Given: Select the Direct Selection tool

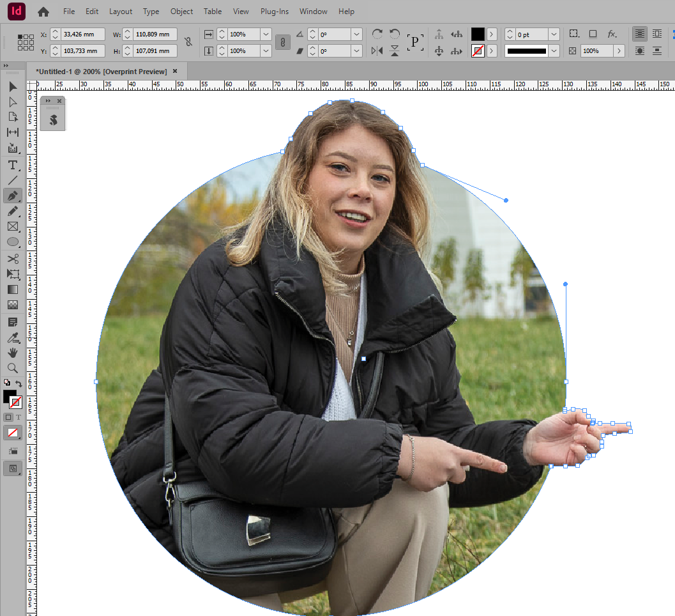Looking at the screenshot, I should pyautogui.click(x=13, y=102).
